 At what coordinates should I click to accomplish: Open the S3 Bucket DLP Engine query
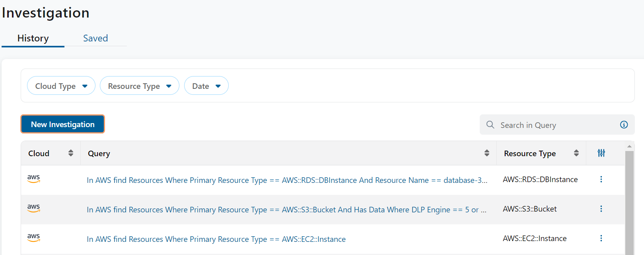286,210
